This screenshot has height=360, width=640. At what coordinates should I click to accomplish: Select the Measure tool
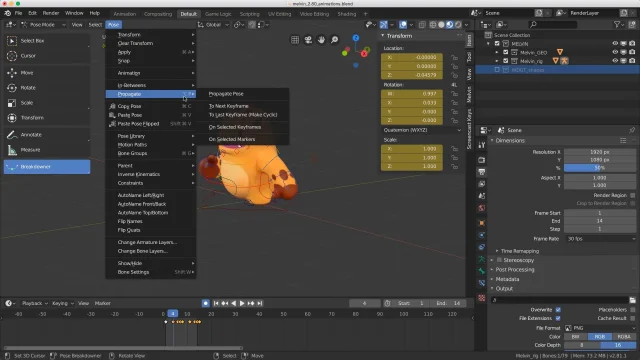pyautogui.click(x=47, y=150)
